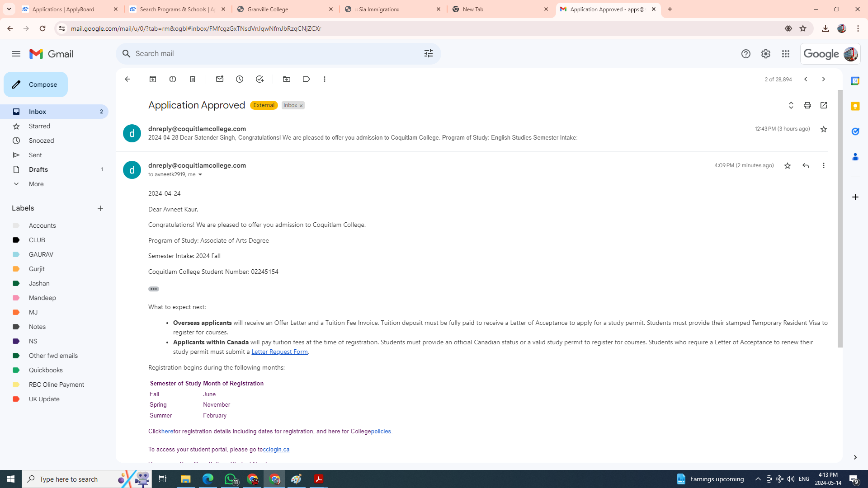This screenshot has height=488, width=868.
Task: Open browser tab search dropdown
Action: 9,9
